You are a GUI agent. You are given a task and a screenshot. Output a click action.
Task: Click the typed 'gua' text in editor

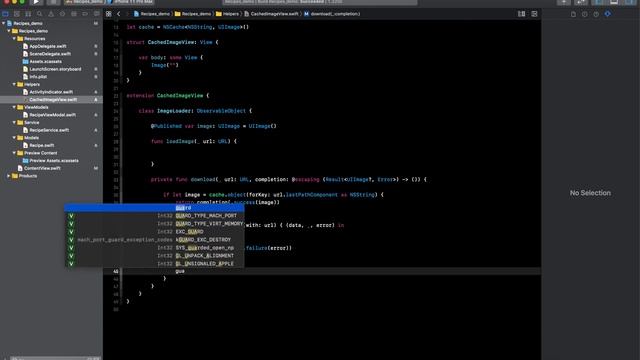pyautogui.click(x=180, y=271)
